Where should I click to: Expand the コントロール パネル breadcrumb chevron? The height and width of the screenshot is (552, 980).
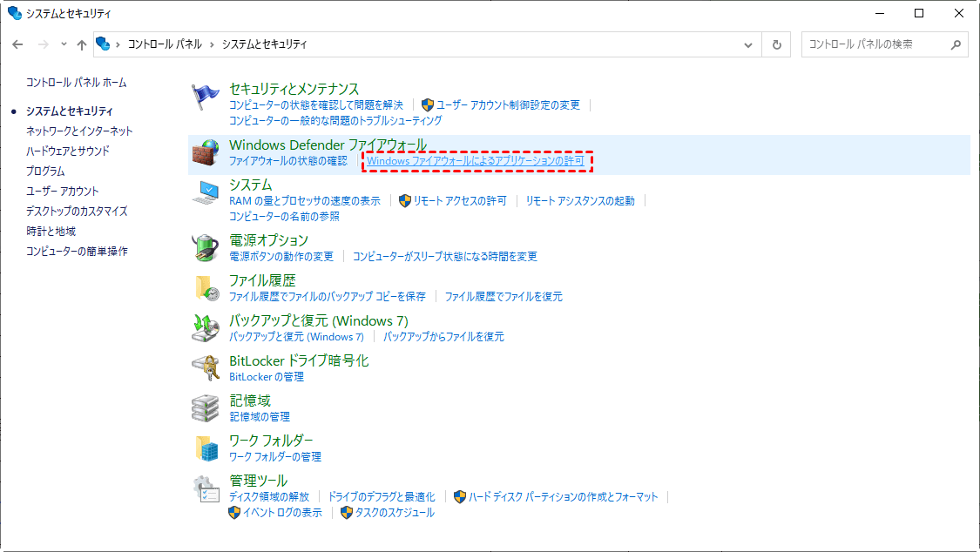point(212,44)
